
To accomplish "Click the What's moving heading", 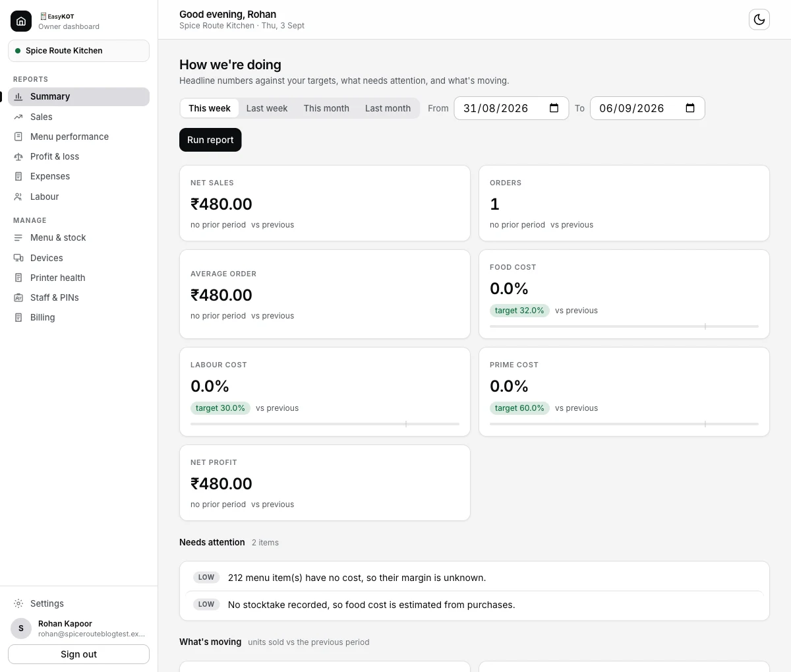I will [210, 642].
